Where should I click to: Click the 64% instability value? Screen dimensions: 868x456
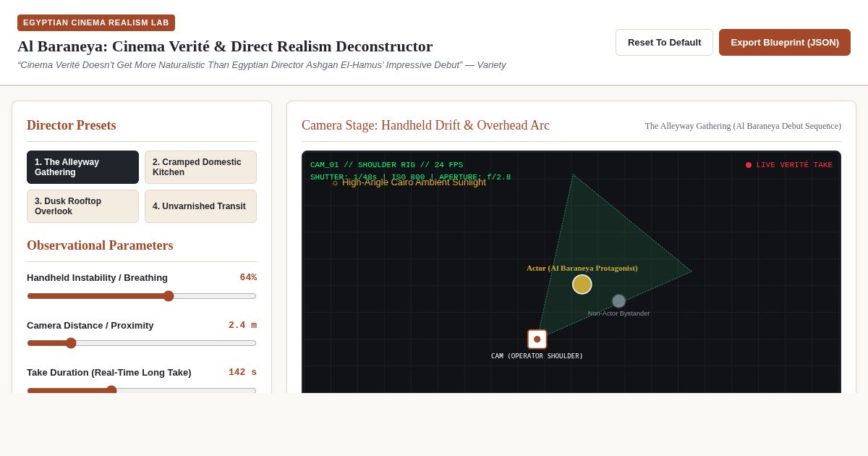(248, 278)
